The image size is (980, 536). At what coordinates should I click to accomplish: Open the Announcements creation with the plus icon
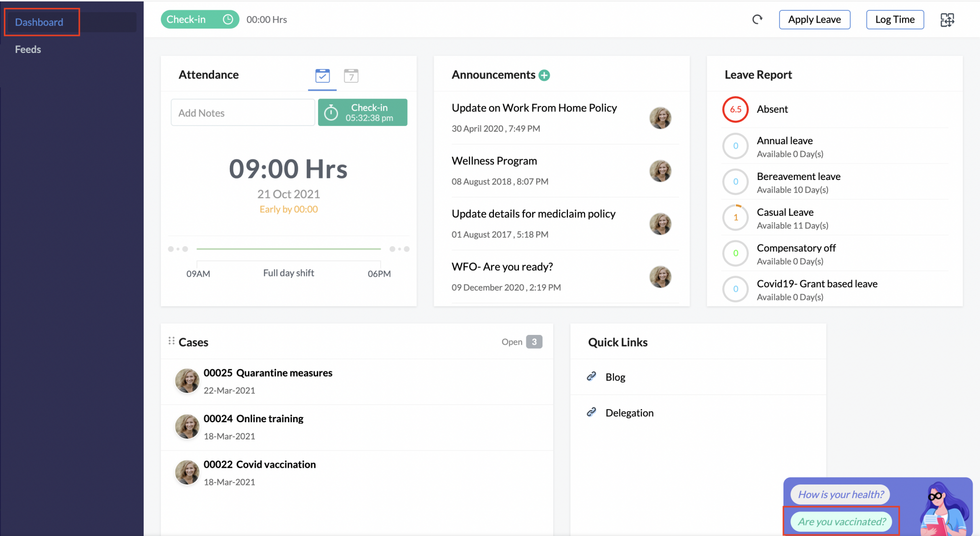(x=544, y=75)
